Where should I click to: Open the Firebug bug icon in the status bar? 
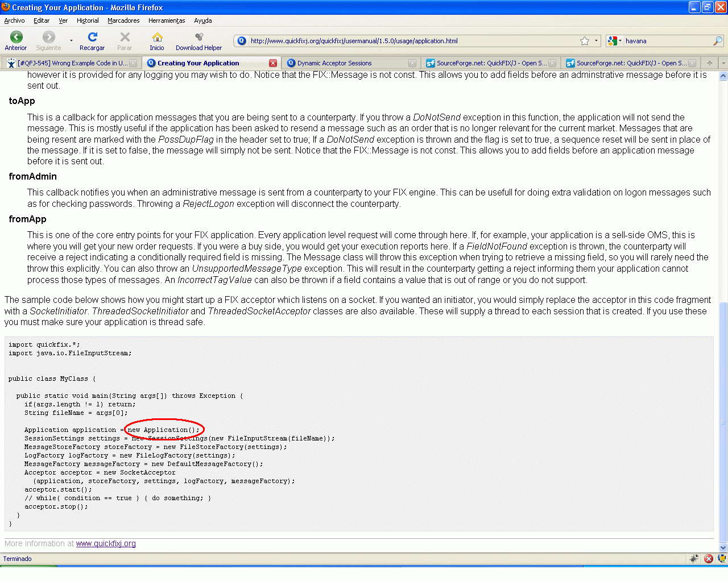(694, 559)
